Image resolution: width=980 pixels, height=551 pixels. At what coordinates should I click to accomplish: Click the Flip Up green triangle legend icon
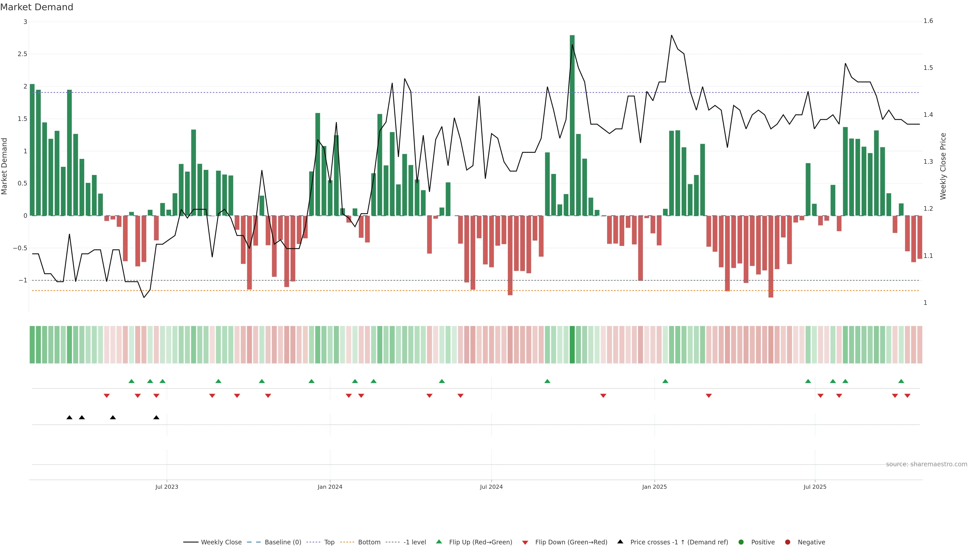[x=439, y=542]
